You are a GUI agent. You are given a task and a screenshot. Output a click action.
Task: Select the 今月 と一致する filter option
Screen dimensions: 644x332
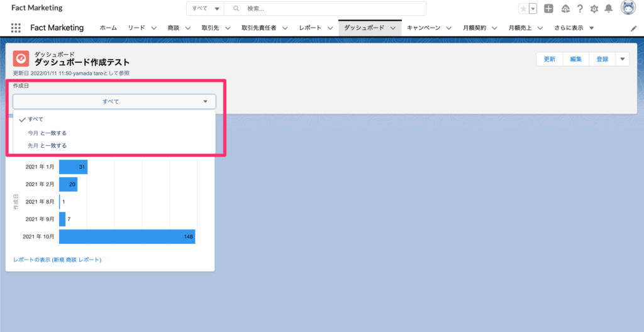point(47,133)
